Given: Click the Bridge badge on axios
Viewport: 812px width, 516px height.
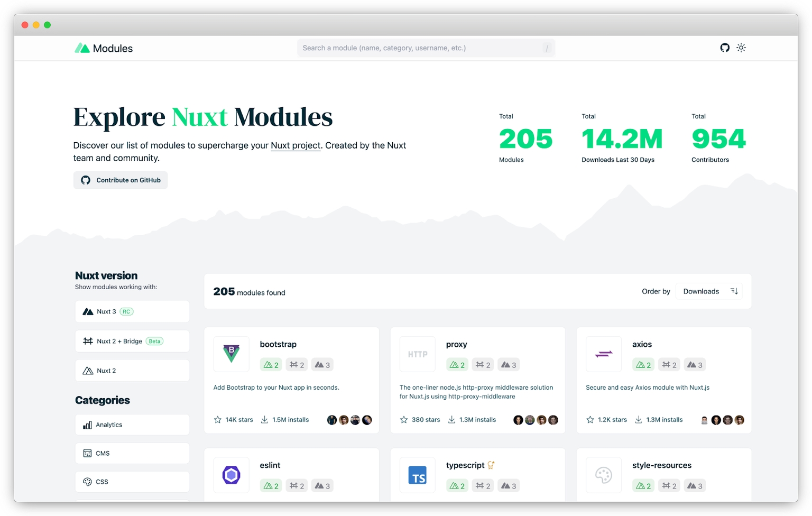Looking at the screenshot, I should coord(669,365).
